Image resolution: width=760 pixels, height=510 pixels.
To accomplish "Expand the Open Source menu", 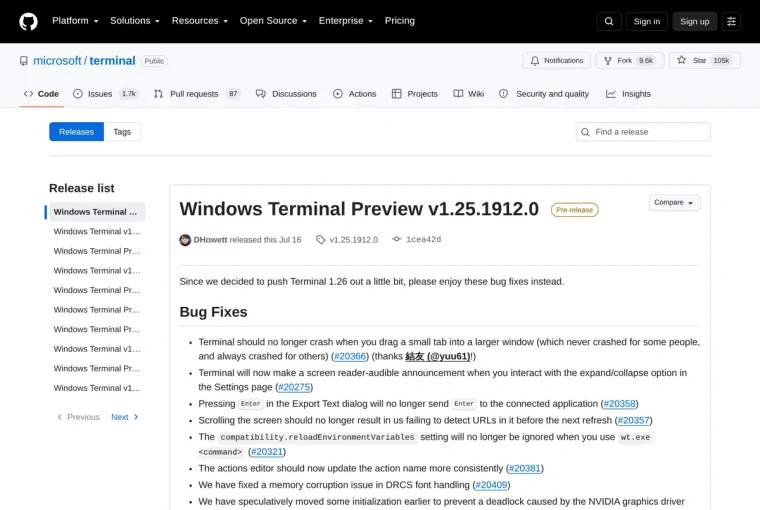I will (x=273, y=21).
